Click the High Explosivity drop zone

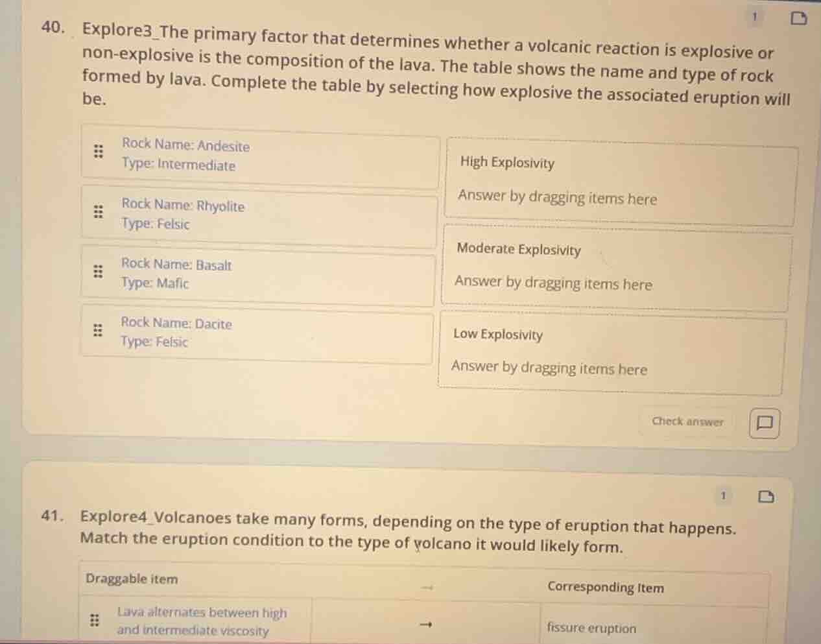619,184
